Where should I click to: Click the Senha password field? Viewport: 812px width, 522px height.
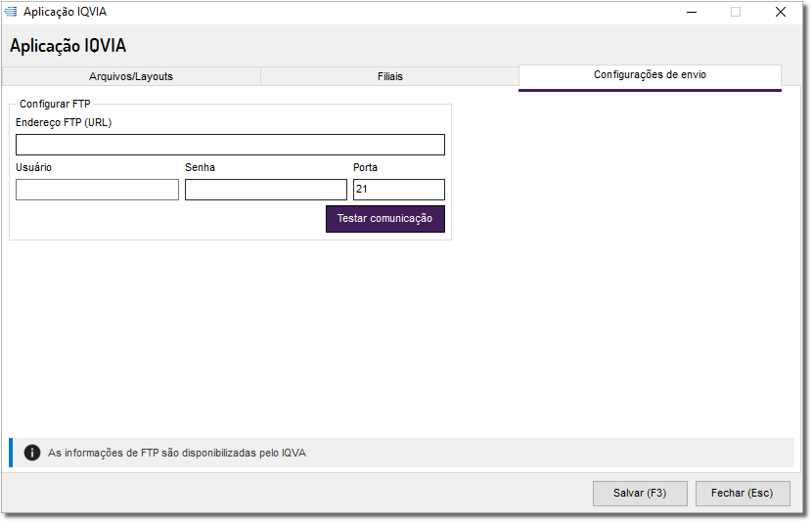266,190
